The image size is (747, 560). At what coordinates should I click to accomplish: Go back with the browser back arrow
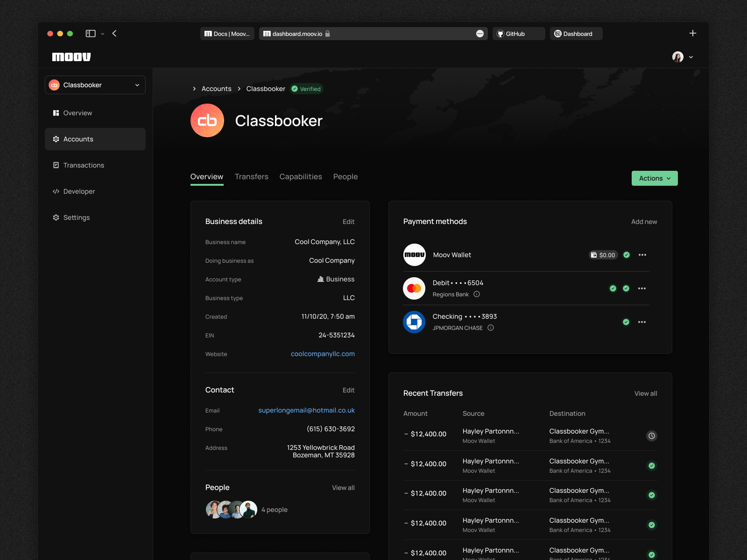[114, 34]
